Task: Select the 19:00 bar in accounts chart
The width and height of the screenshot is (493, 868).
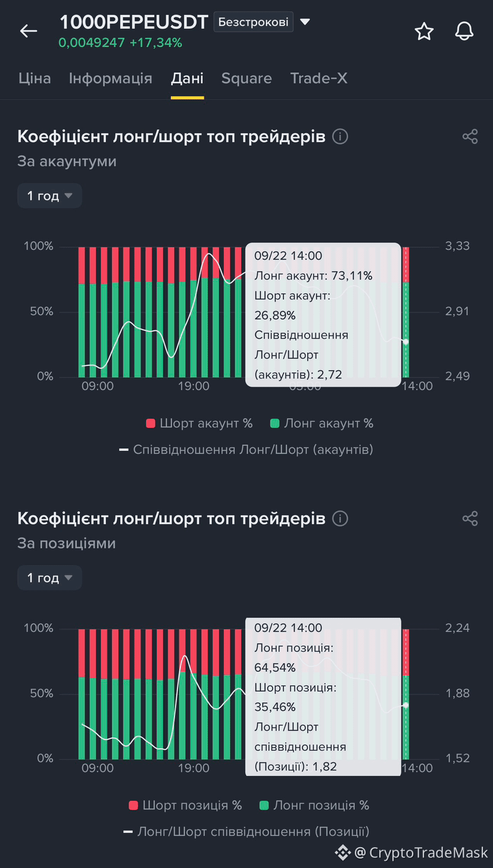Action: point(194,312)
